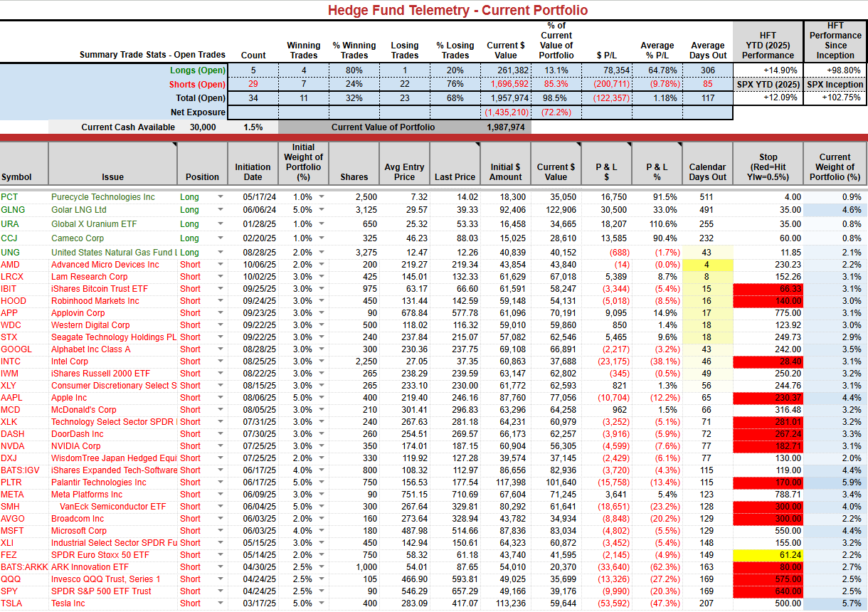Image resolution: width=868 pixels, height=612 pixels.
Task: Expand Position dropdown in the NVDA row
Action: [220, 446]
